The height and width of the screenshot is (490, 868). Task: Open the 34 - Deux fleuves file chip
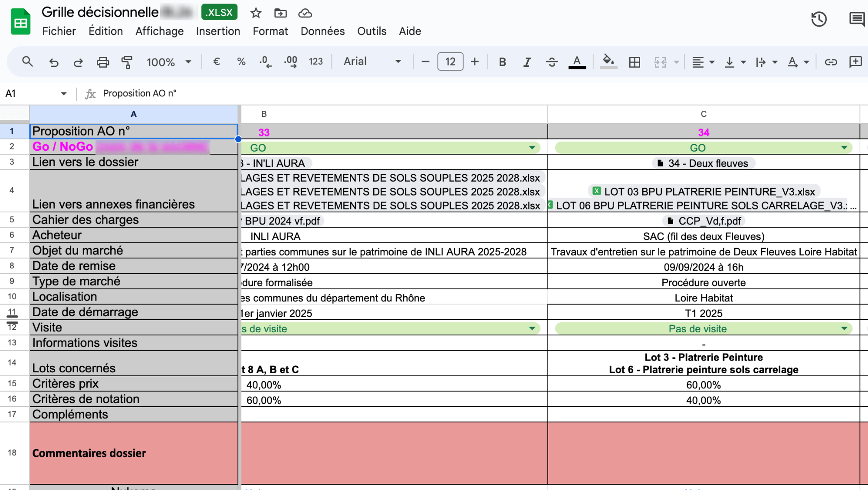pyautogui.click(x=704, y=163)
